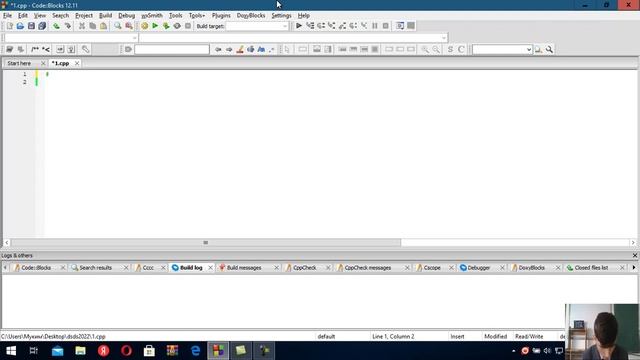Viewport: 640px width, 360px height.
Task: Click the Paste clipboard icon
Action: [104, 26]
